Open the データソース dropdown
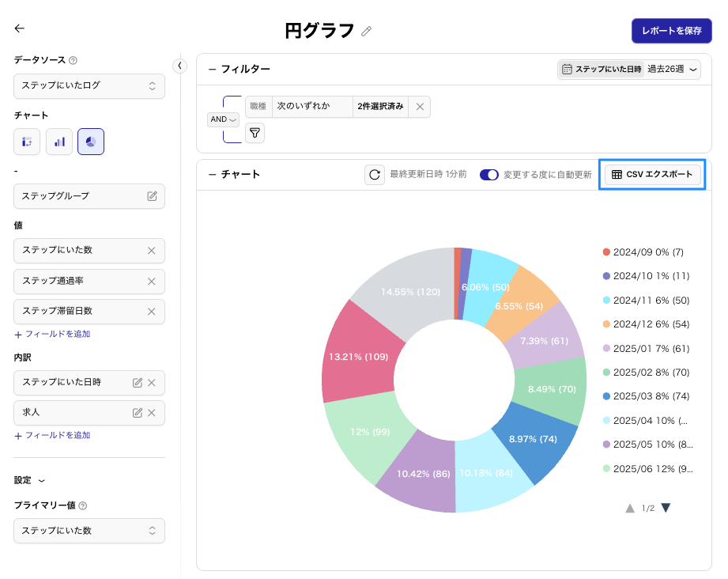 [89, 85]
